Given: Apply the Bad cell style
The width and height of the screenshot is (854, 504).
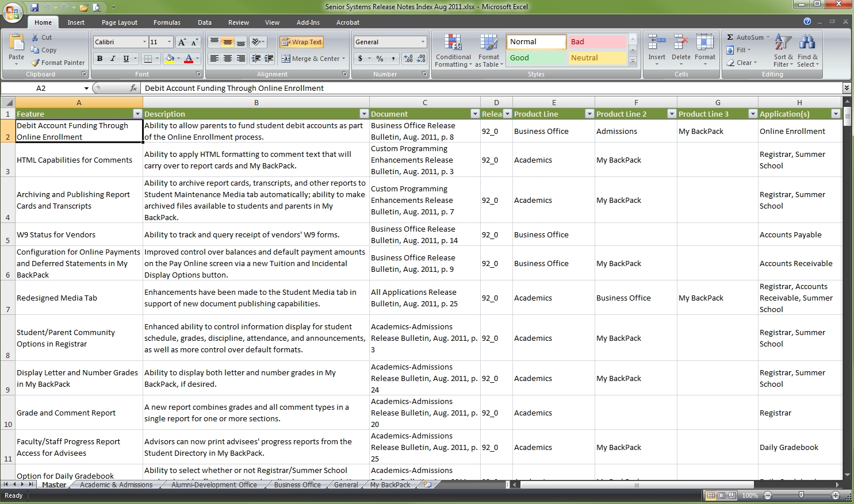Looking at the screenshot, I should (x=597, y=42).
